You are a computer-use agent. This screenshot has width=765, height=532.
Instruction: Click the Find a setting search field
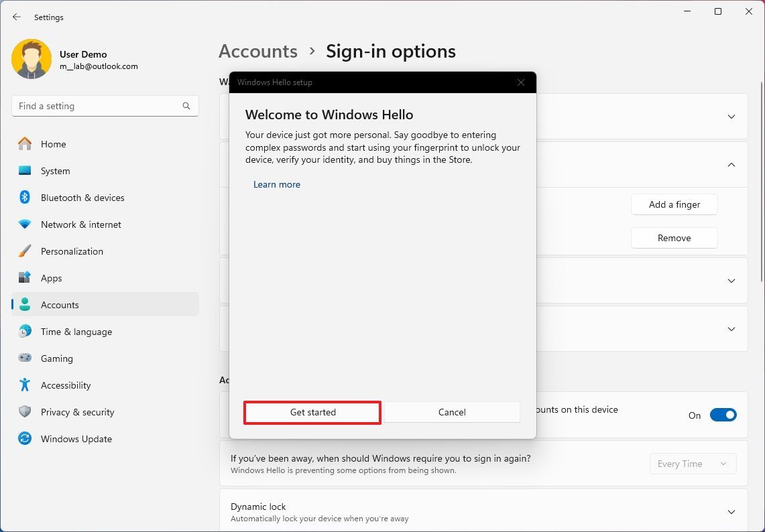[105, 106]
